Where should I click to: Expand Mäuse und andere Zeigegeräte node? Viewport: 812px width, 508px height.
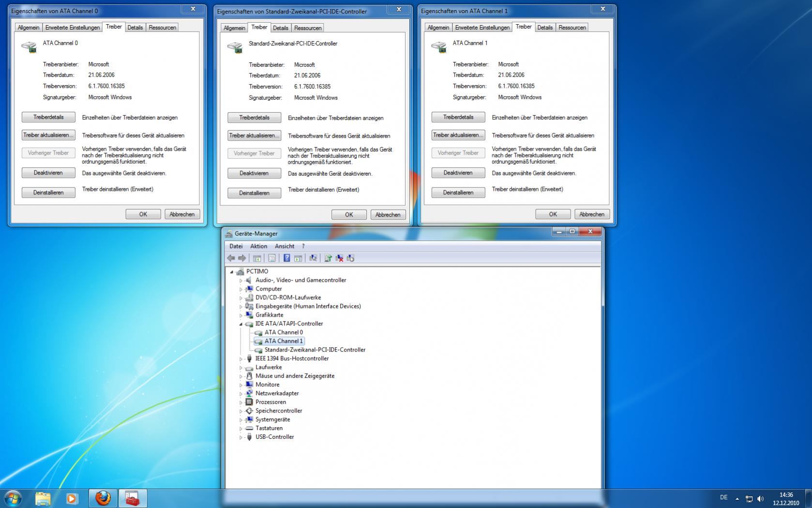point(241,376)
